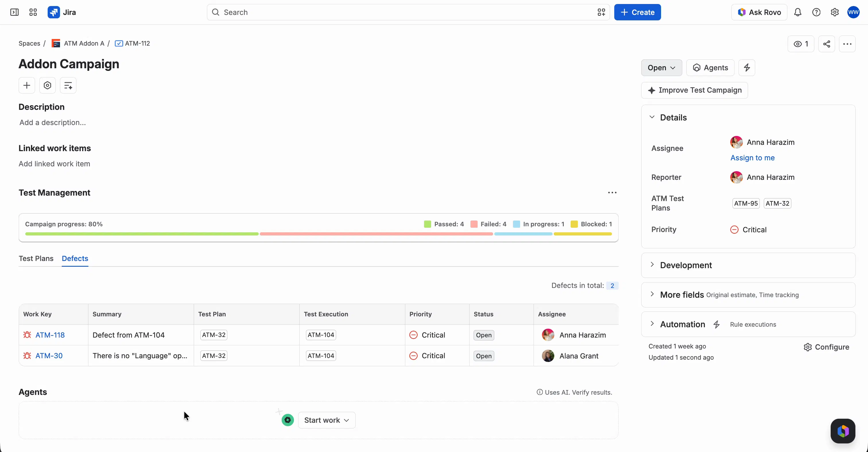Click the ATM-95 test plan tag
Viewport: 868px width, 452px height.
746,203
